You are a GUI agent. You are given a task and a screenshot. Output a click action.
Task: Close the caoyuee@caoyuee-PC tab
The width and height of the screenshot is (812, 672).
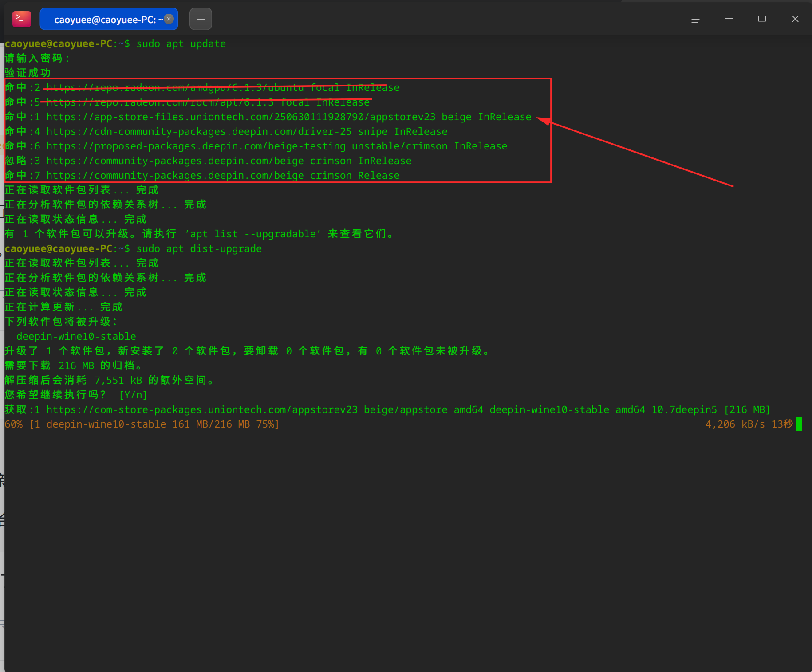coord(169,19)
